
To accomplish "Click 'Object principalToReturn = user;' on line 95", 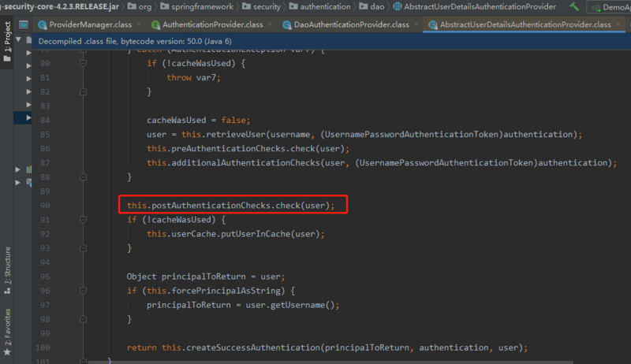I will 206,277.
